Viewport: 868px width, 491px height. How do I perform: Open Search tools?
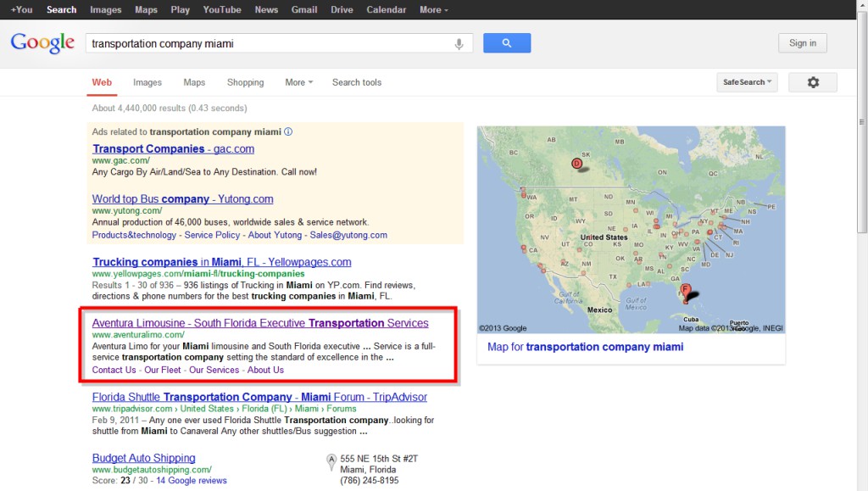pyautogui.click(x=357, y=82)
